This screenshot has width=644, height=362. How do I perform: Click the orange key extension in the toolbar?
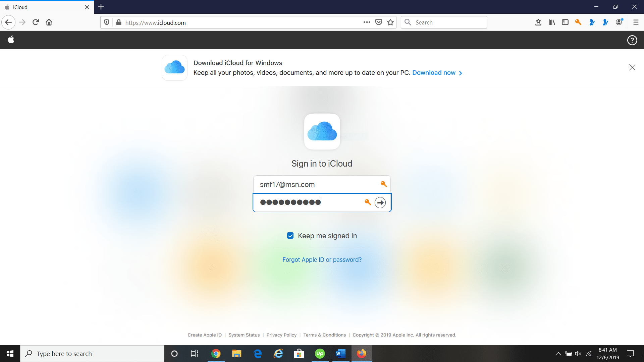coord(578,22)
